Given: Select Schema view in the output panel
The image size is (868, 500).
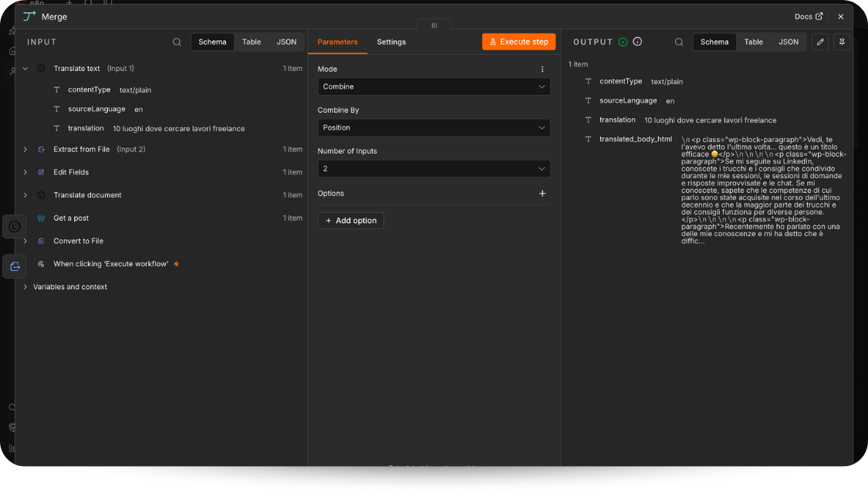Looking at the screenshot, I should 714,42.
